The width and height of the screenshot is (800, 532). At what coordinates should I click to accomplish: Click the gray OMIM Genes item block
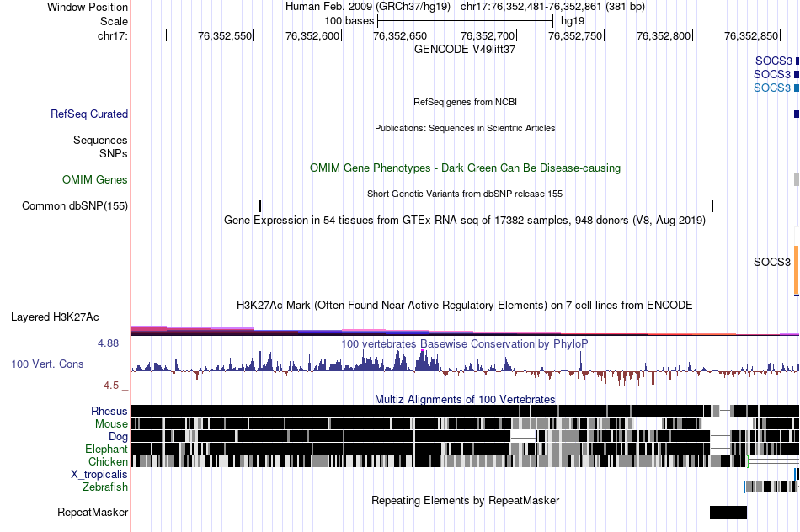(797, 179)
